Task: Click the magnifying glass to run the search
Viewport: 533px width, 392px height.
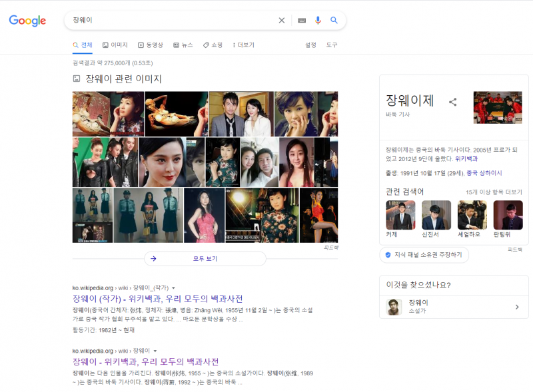Action: [334, 21]
